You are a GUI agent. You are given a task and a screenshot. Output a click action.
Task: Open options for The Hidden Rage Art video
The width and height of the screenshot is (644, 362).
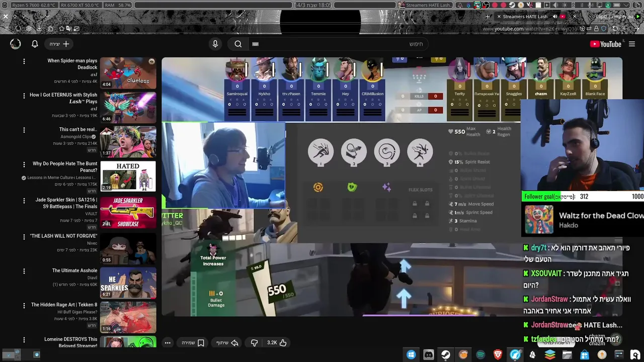tap(24, 306)
